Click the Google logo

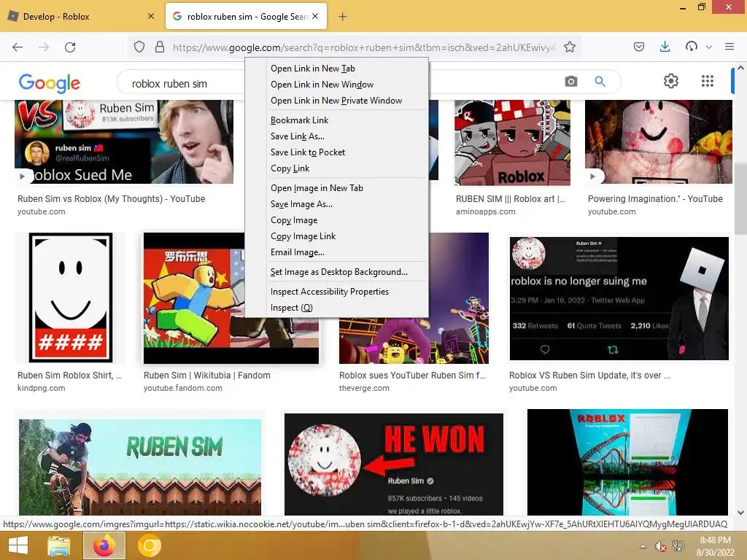click(x=49, y=83)
